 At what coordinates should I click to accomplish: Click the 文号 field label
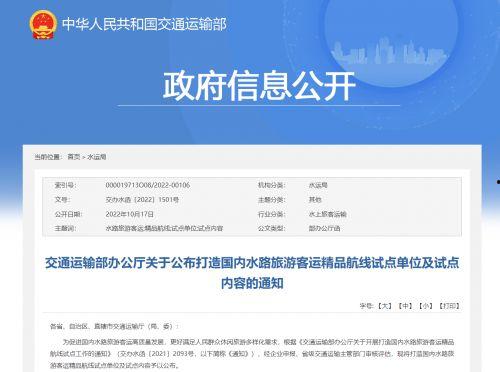click(62, 200)
